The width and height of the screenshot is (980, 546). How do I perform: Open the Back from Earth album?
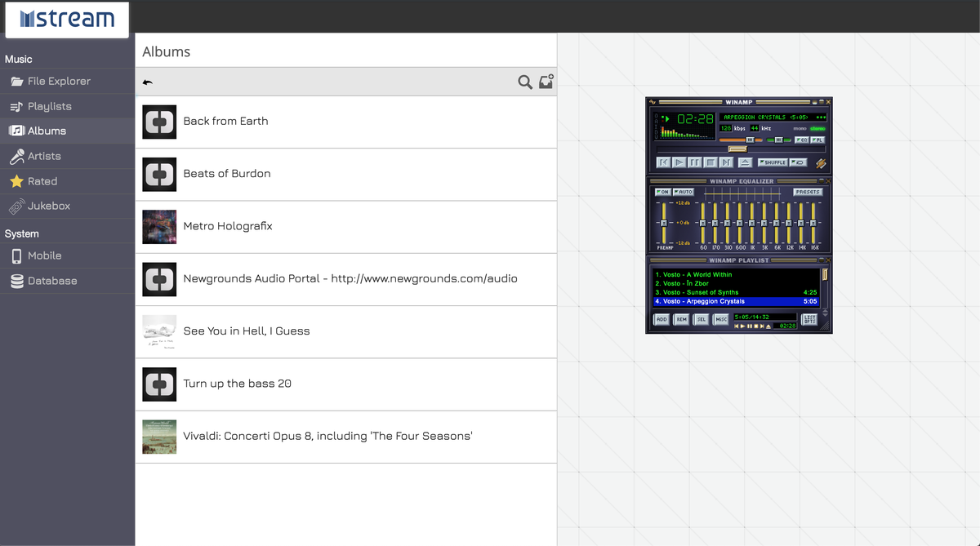point(346,122)
